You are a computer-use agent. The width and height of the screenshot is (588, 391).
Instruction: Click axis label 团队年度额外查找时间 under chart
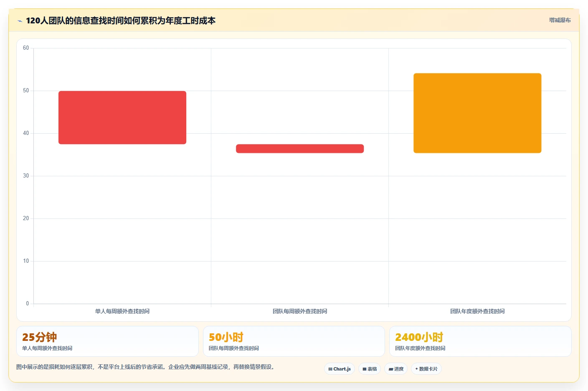477,311
